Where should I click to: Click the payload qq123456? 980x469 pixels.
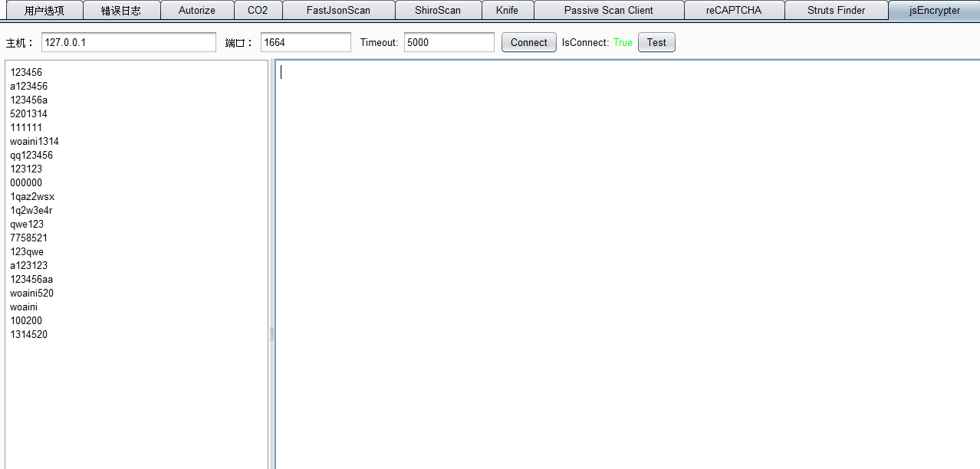[31, 156]
